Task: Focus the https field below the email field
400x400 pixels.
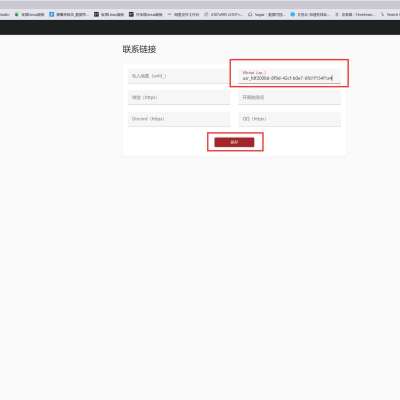Action: pos(179,98)
